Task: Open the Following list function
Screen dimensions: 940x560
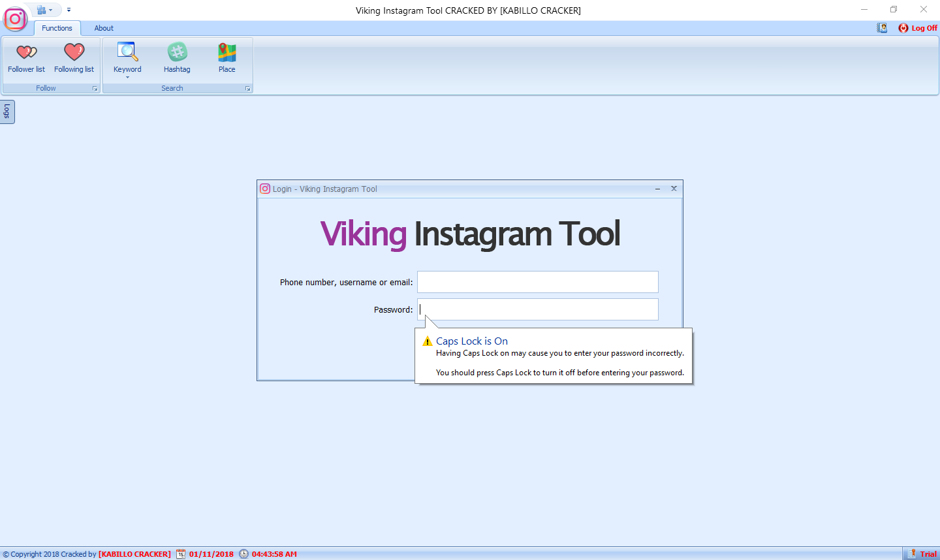Action: click(74, 59)
